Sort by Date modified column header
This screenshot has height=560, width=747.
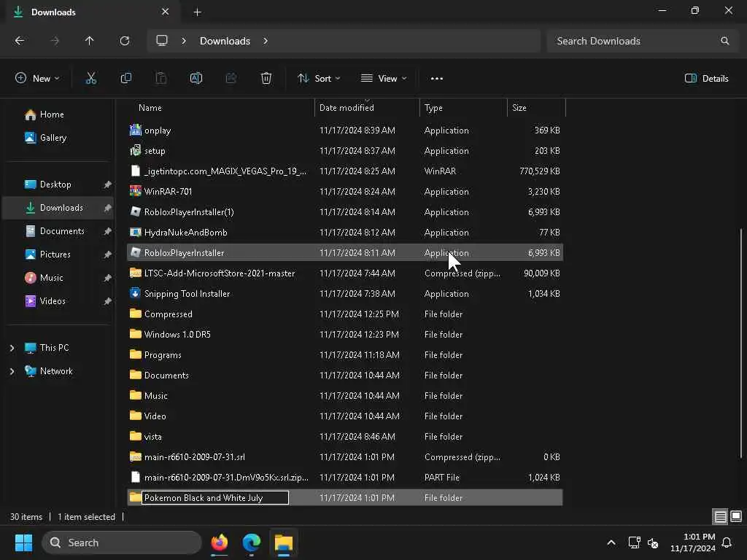point(367,108)
